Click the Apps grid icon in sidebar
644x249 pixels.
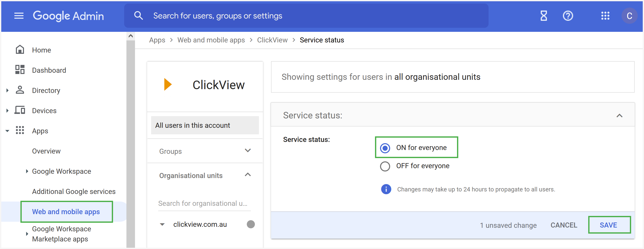[x=20, y=130]
